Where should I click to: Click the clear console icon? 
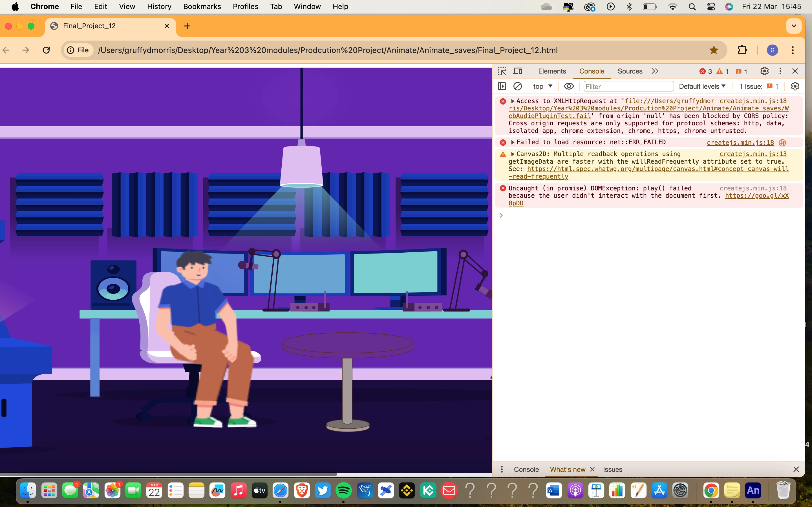pyautogui.click(x=518, y=86)
